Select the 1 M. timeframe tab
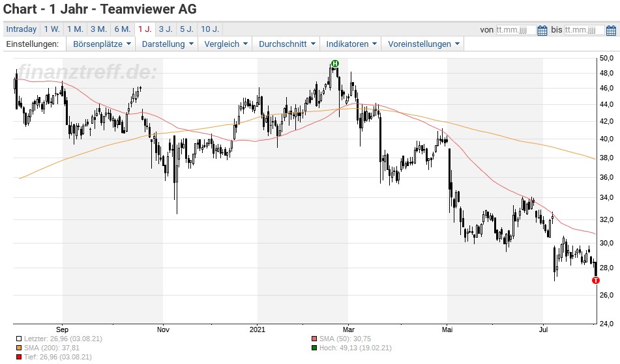The image size is (620, 364). pos(75,29)
